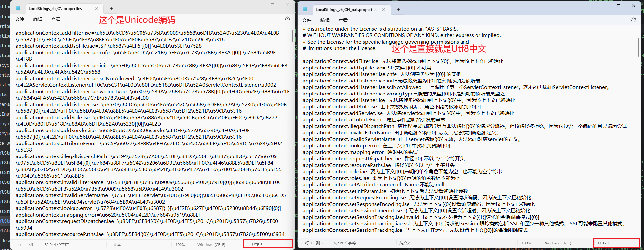
Task: Open 查看 menu in LocalStrings_zh_CN.properties window
Action: click(56, 19)
